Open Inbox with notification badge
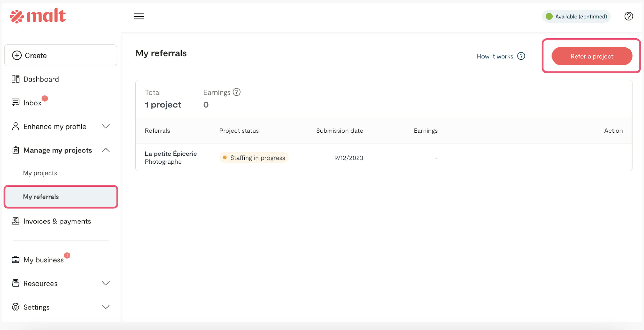This screenshot has width=644, height=330. pyautogui.click(x=32, y=103)
